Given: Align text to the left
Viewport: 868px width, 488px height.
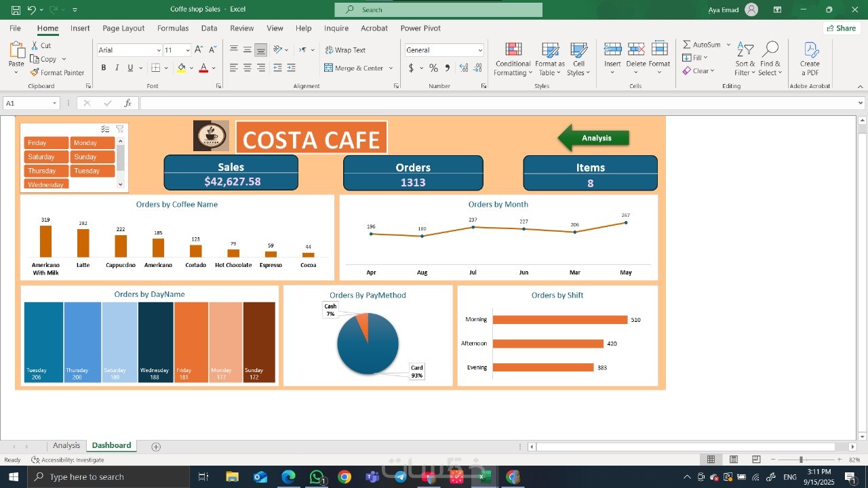Looking at the screenshot, I should pos(233,68).
